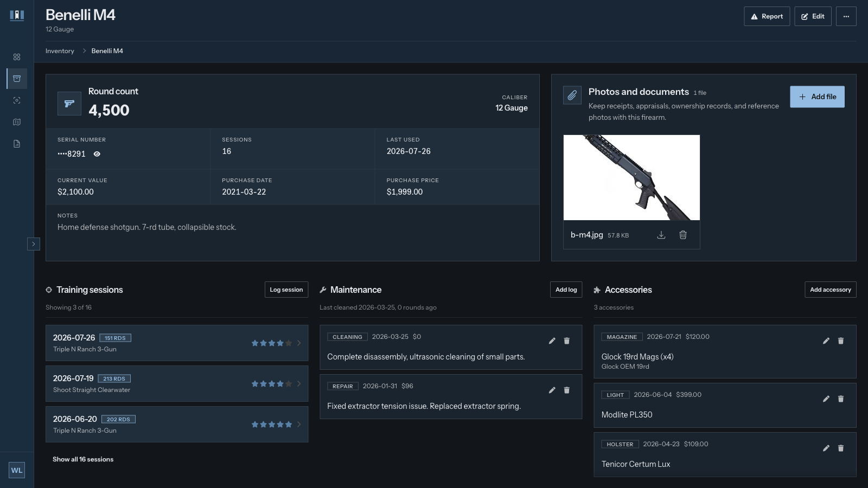The width and height of the screenshot is (868, 488).
Task: Reveal the hidden serial number with eye icon
Action: point(97,154)
